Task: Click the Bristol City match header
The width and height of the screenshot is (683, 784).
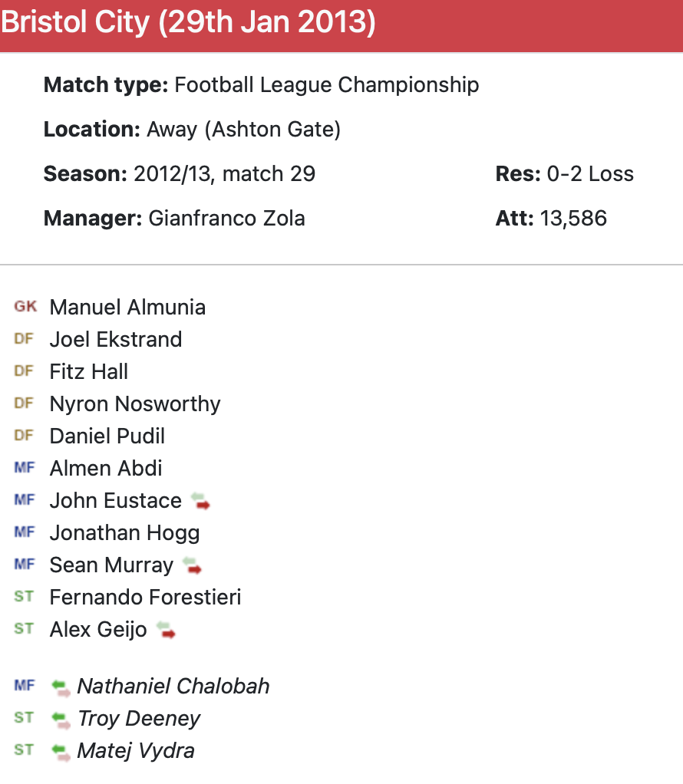Action: tap(189, 23)
